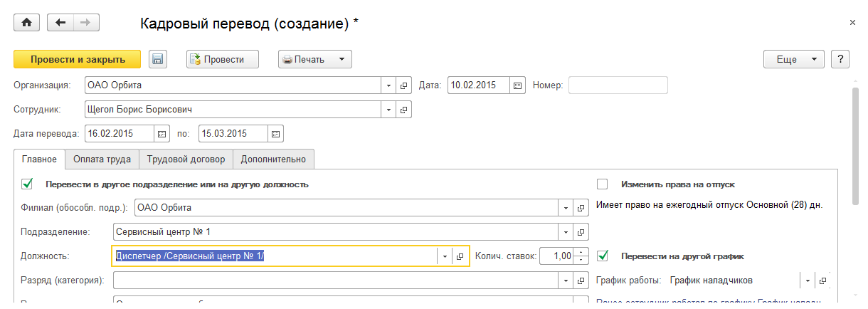Click the save diskette icon

(x=158, y=59)
